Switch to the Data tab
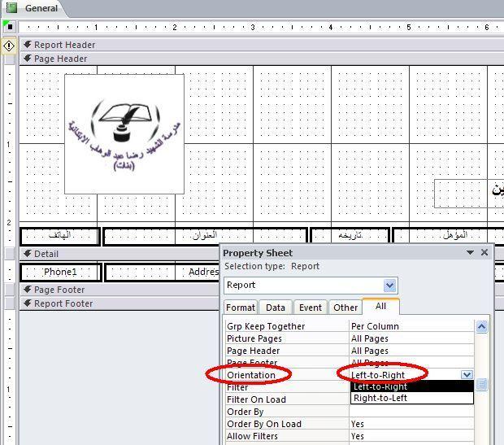The image size is (504, 445). pyautogui.click(x=276, y=308)
